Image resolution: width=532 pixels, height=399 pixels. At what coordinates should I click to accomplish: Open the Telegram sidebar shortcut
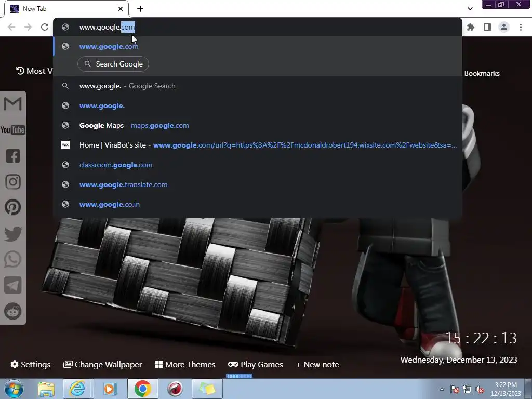pos(13,285)
